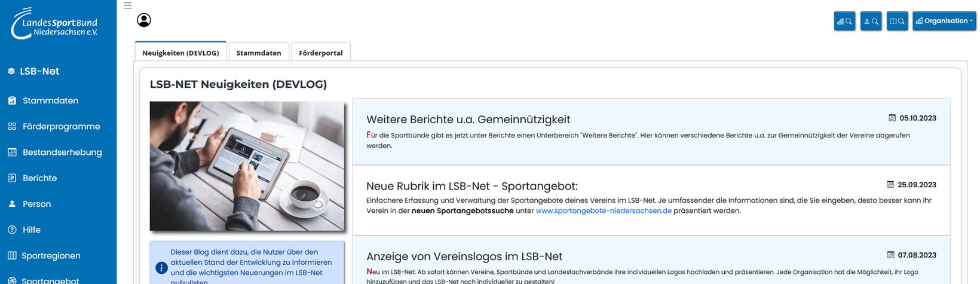Open Person in the sidebar
This screenshot has width=980, height=284.
pos(29,204)
